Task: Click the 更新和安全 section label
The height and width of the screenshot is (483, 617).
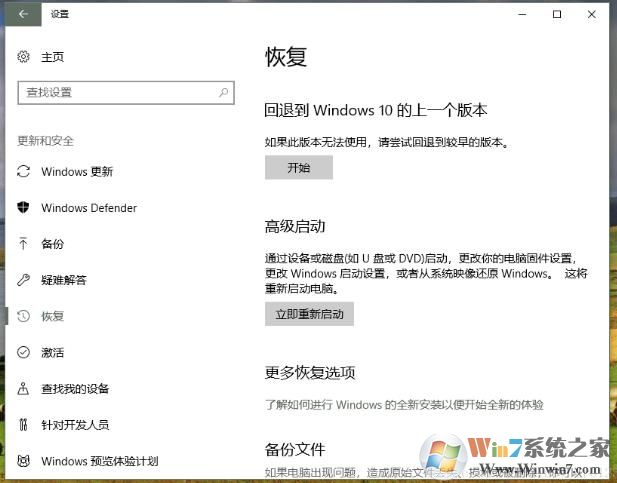Action: 46,141
